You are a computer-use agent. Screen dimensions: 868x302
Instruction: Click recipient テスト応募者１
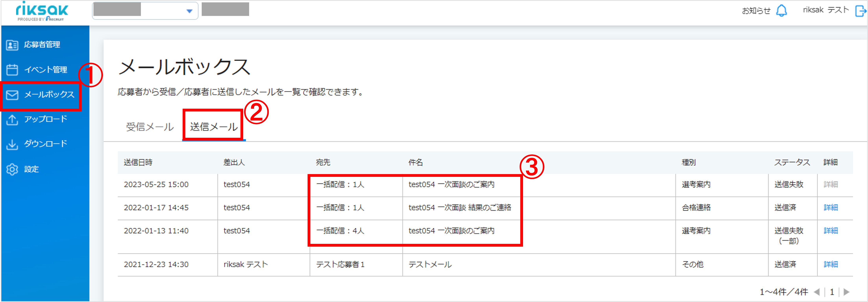tap(340, 264)
